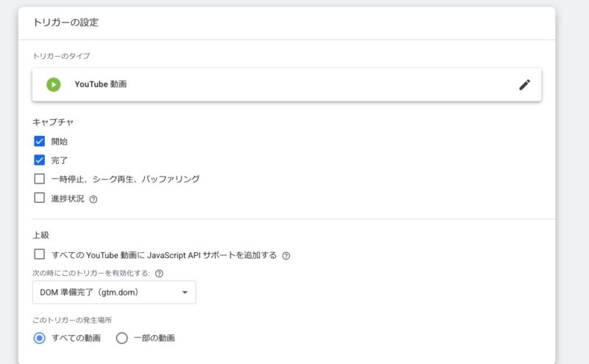Screen dimensions: 589x364
Task: Click the green YouTube play icon
Action: 53,85
